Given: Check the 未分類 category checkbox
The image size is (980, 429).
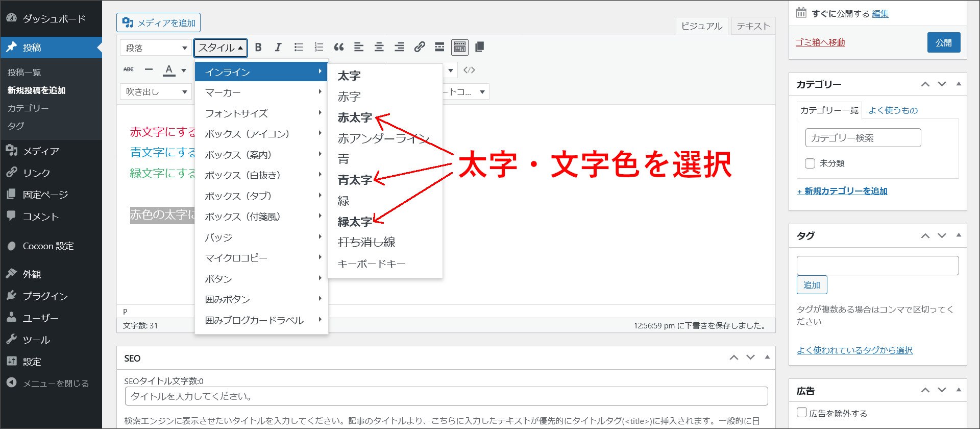Looking at the screenshot, I should click(x=810, y=163).
